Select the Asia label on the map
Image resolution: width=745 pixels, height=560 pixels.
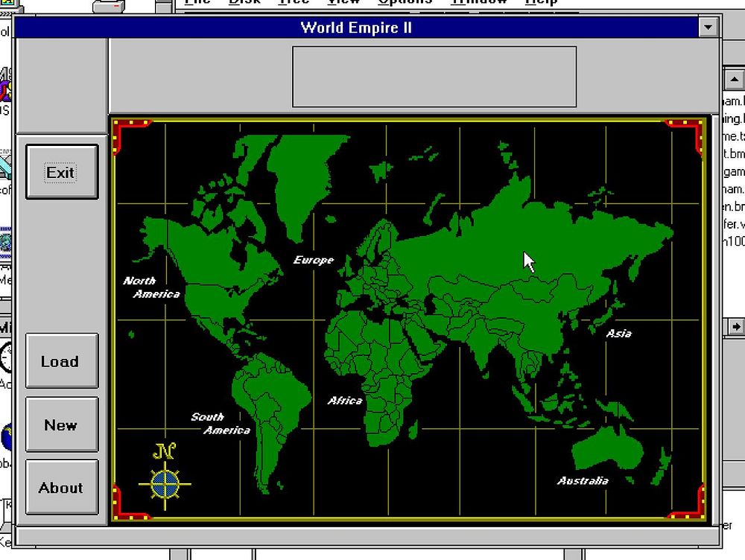tap(618, 334)
